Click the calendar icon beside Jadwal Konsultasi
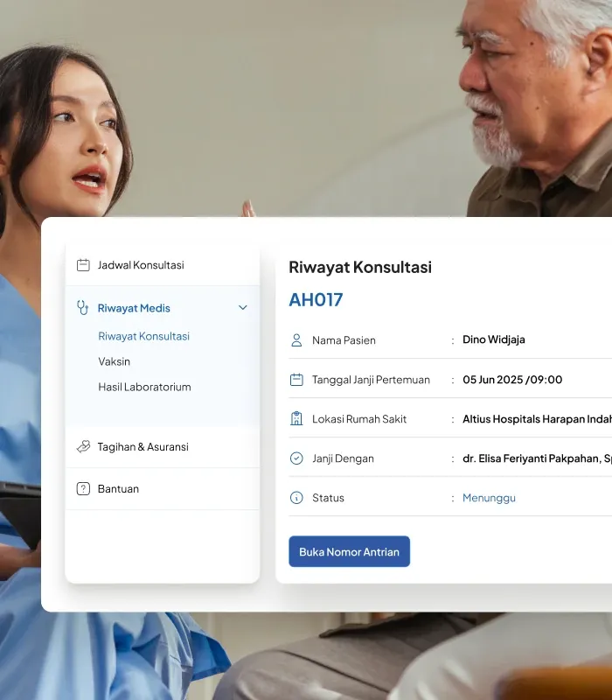Image resolution: width=612 pixels, height=700 pixels. pos(83,265)
